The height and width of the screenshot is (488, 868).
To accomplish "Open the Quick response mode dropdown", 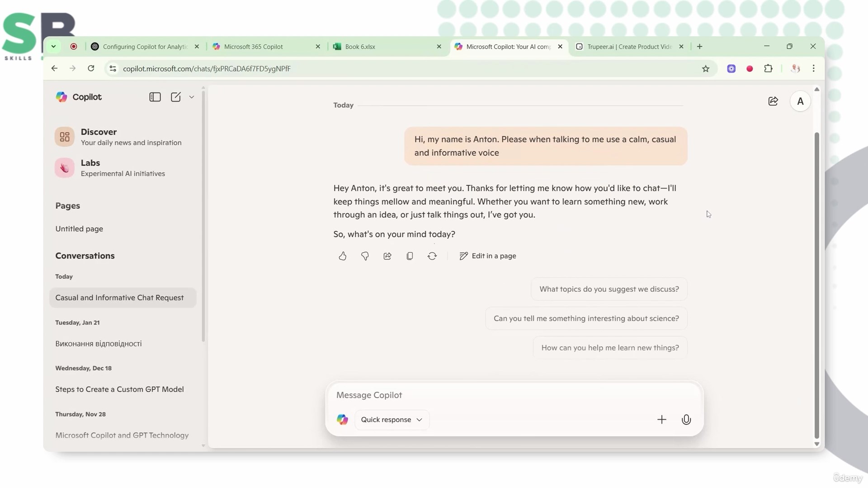I will pos(392,420).
